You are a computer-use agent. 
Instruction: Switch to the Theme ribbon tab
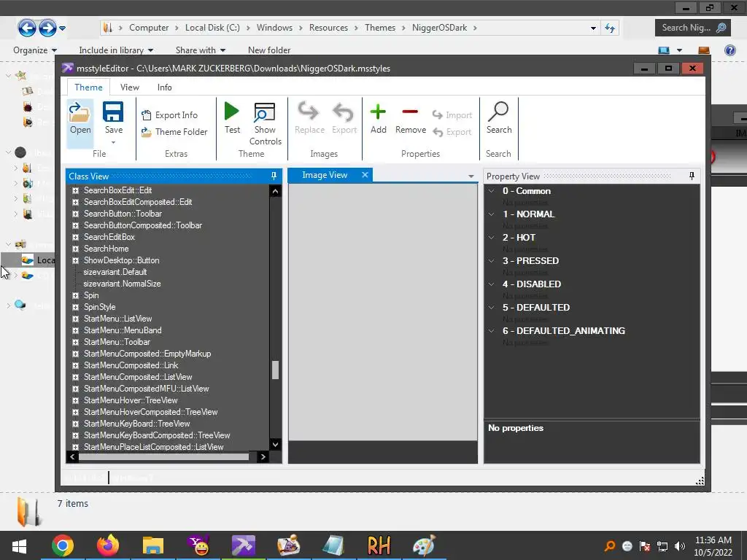pos(88,87)
